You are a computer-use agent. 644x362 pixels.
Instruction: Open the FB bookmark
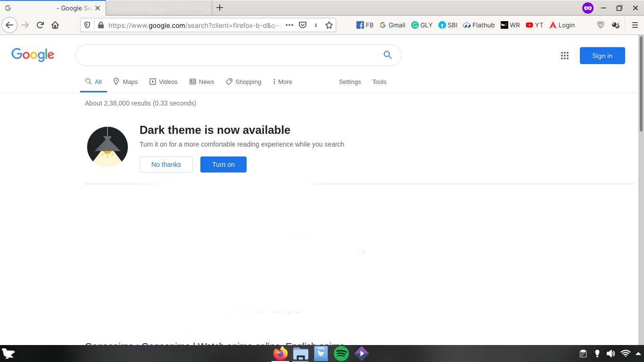coord(365,25)
